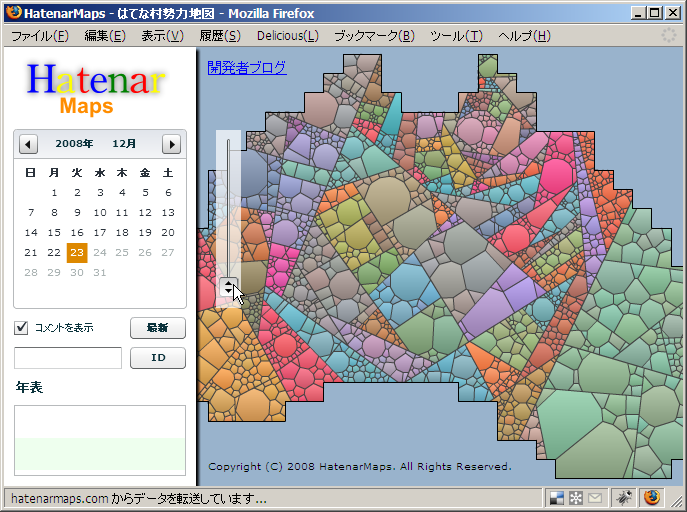
Task: Open the envelope mail icon in status bar
Action: coord(595,498)
